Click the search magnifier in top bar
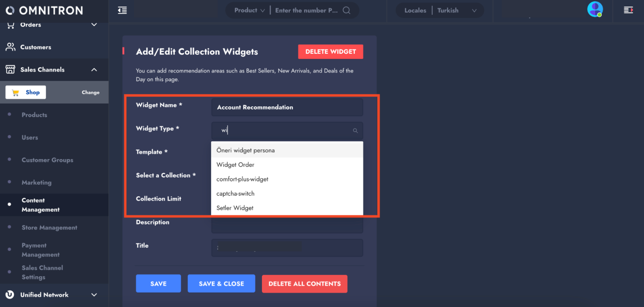Viewport: 644px width, 307px height. (346, 10)
